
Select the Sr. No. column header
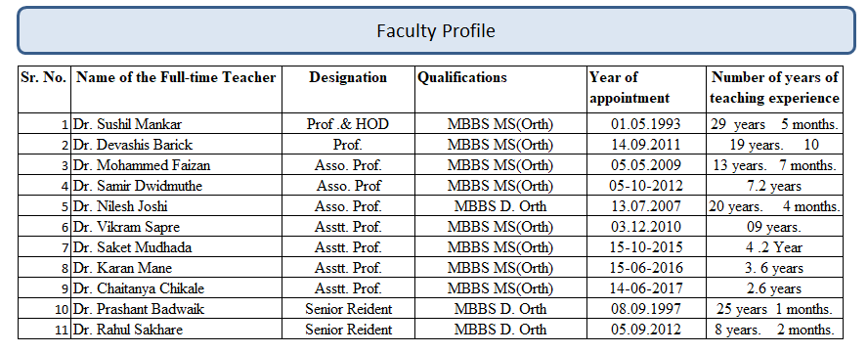pyautogui.click(x=44, y=89)
